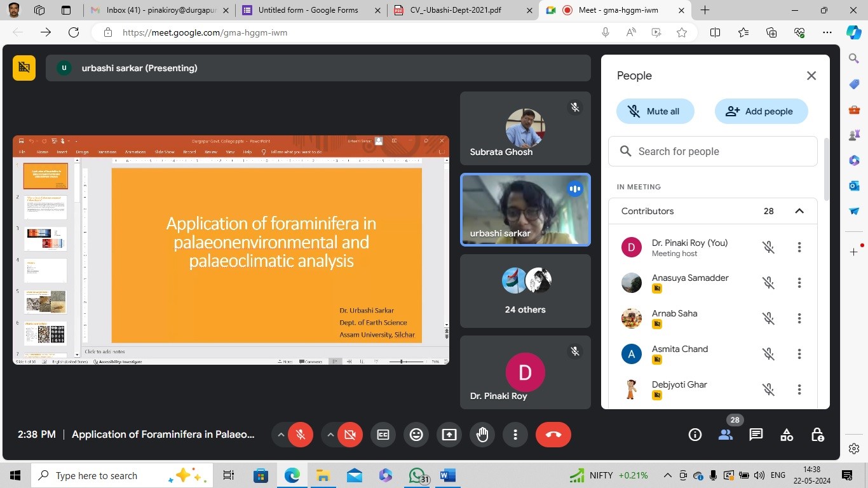The width and height of the screenshot is (868, 488).
Task: Toggle closed captions button
Action: pyautogui.click(x=383, y=435)
